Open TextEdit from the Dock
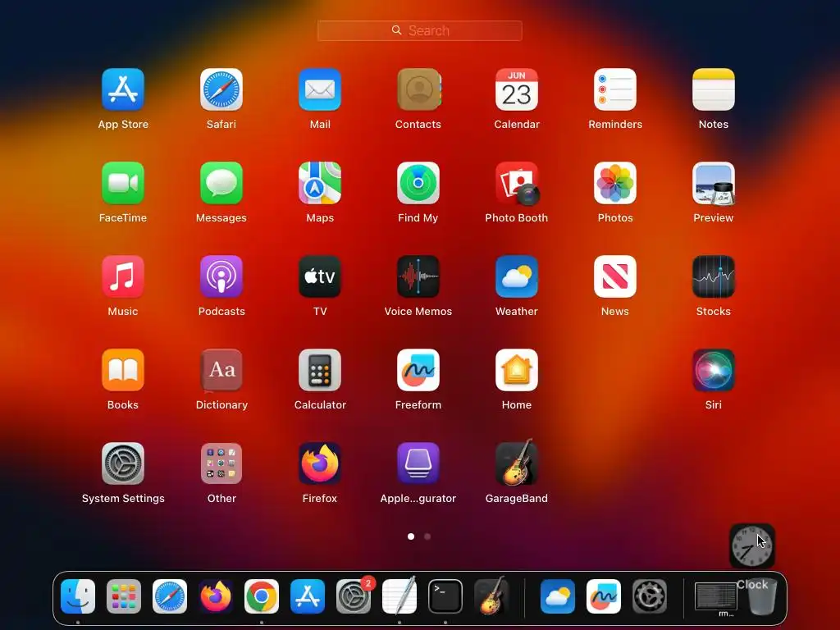Screen dimensions: 840x630 [x=399, y=596]
